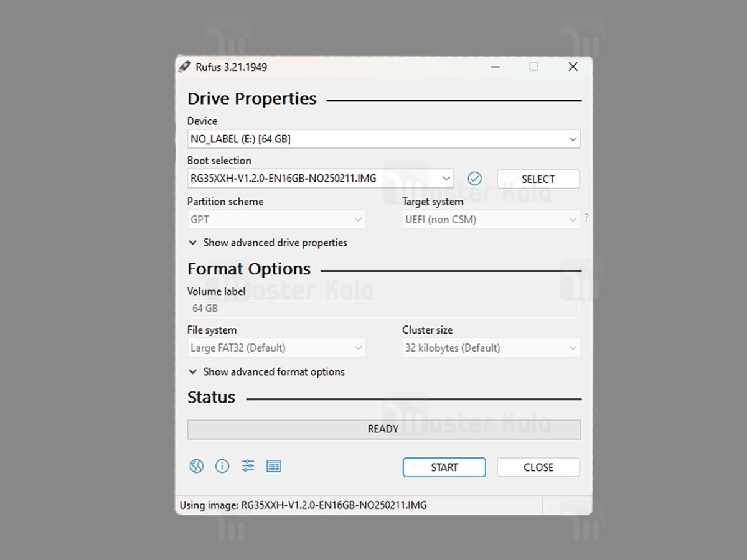
Task: Click the 'Target system' label
Action: point(433,202)
